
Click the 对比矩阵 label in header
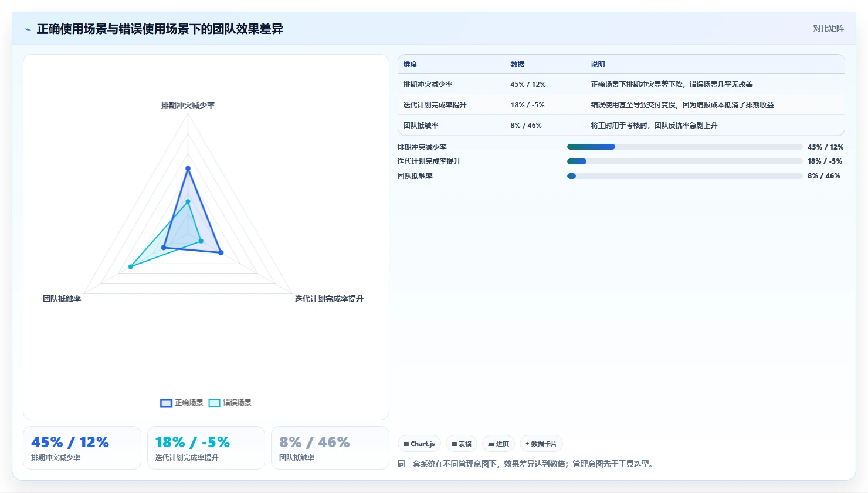(828, 28)
